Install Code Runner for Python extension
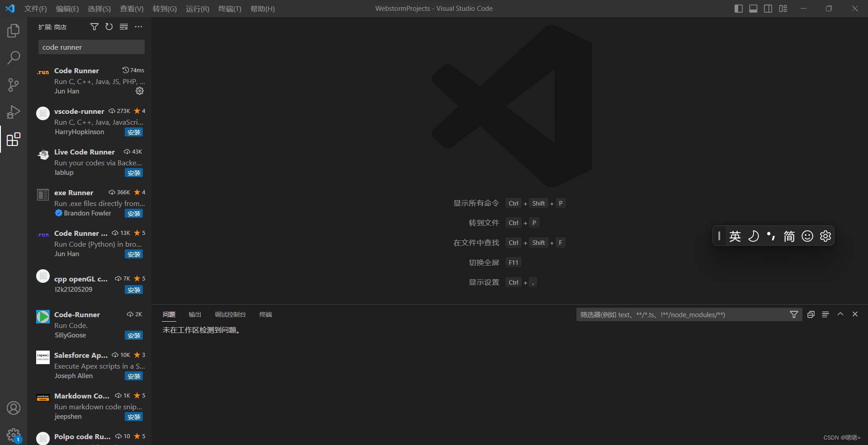Screen dimensions: 868x445 [x=134, y=254]
